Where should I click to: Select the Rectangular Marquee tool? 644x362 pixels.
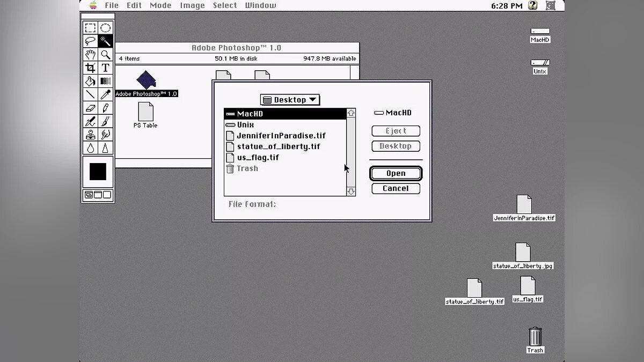pos(90,28)
